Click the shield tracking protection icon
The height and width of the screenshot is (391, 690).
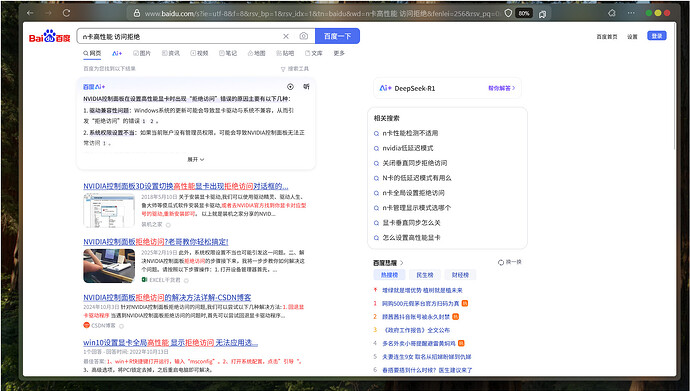tap(508, 13)
